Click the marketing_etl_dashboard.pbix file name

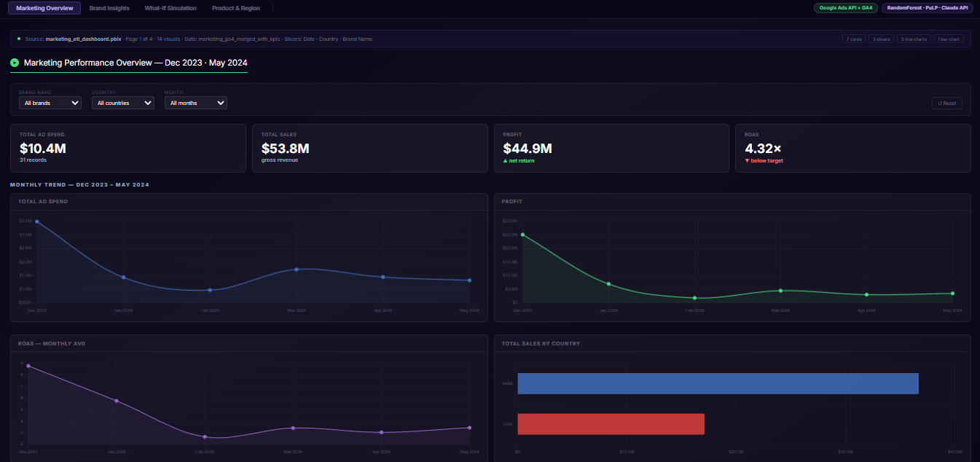83,39
